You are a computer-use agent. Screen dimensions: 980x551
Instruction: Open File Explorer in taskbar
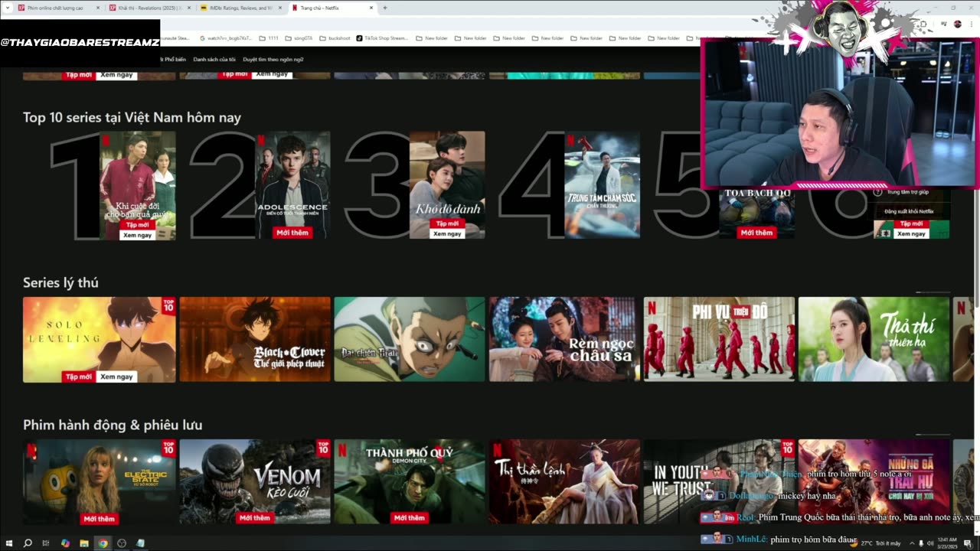coord(84,543)
